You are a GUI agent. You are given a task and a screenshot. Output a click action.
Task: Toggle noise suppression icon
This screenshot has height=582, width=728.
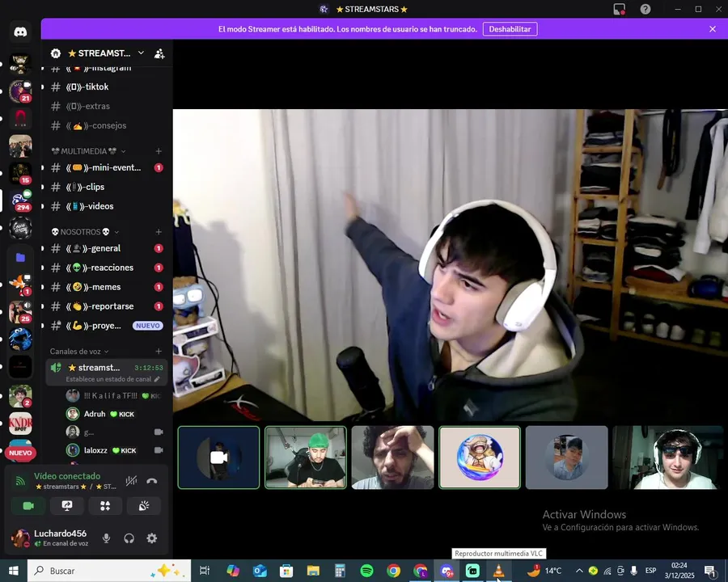click(131, 481)
